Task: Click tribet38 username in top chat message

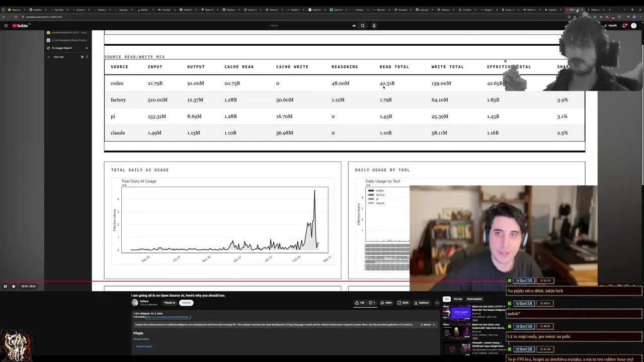Action: coord(524,281)
